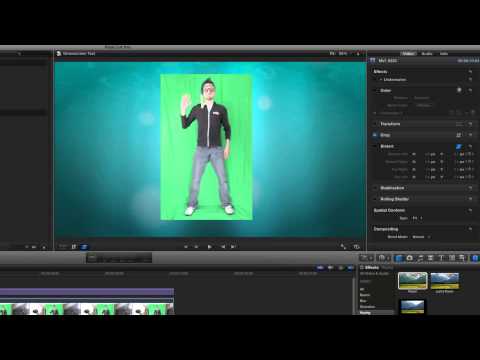This screenshot has height=360, width=480.
Task: Select the purple title clip in timeline
Action: [x=87, y=292]
